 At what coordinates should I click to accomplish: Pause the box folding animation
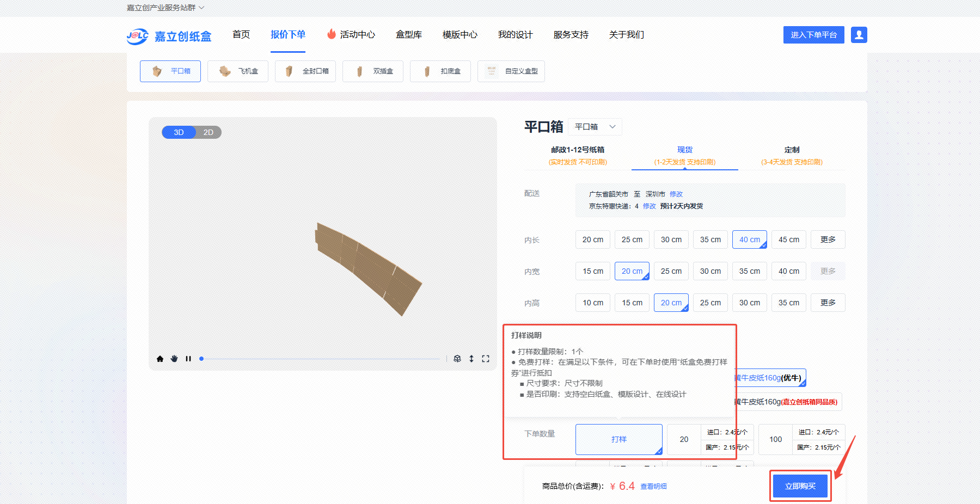pos(188,359)
